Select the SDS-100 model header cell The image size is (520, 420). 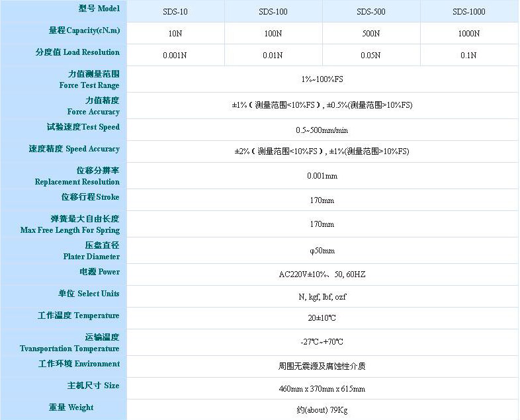tap(273, 12)
